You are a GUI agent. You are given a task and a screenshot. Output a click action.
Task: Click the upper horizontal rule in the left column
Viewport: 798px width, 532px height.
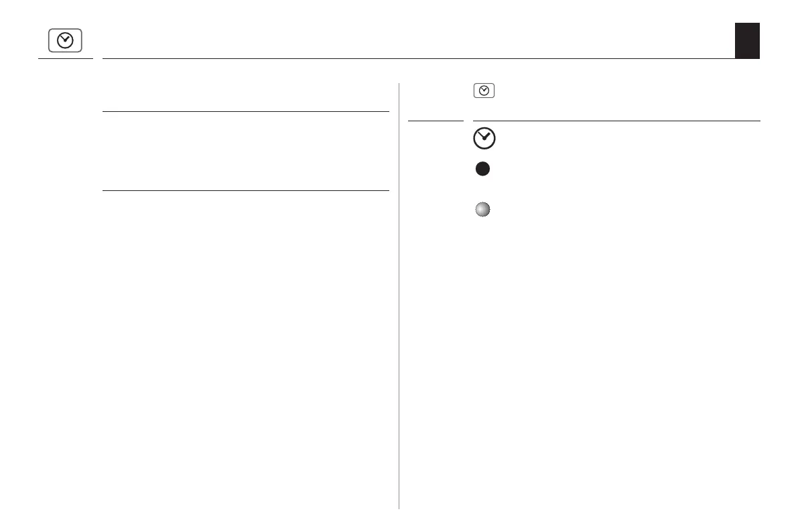click(x=245, y=111)
